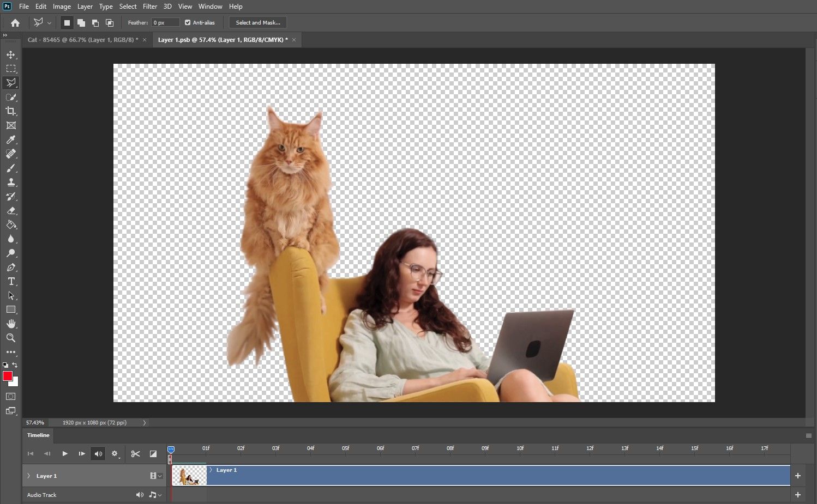Open the timeline settings gear dropdown

coord(115,453)
